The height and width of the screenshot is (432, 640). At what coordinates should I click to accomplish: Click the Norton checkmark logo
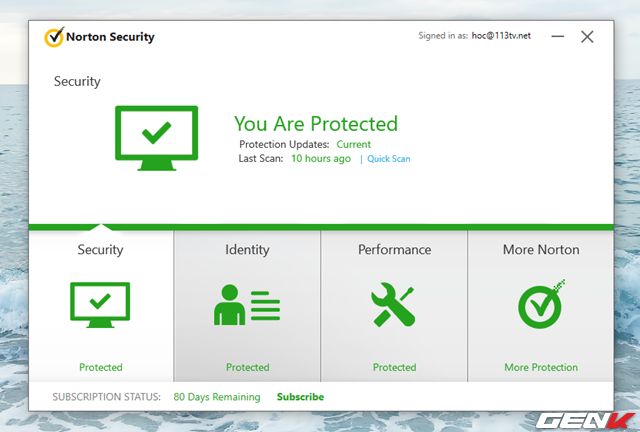[54, 37]
